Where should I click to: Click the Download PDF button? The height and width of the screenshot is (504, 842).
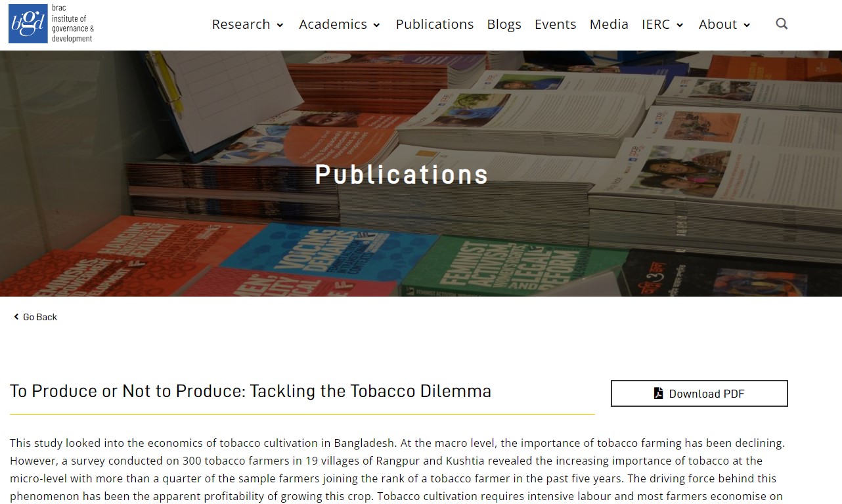click(699, 393)
